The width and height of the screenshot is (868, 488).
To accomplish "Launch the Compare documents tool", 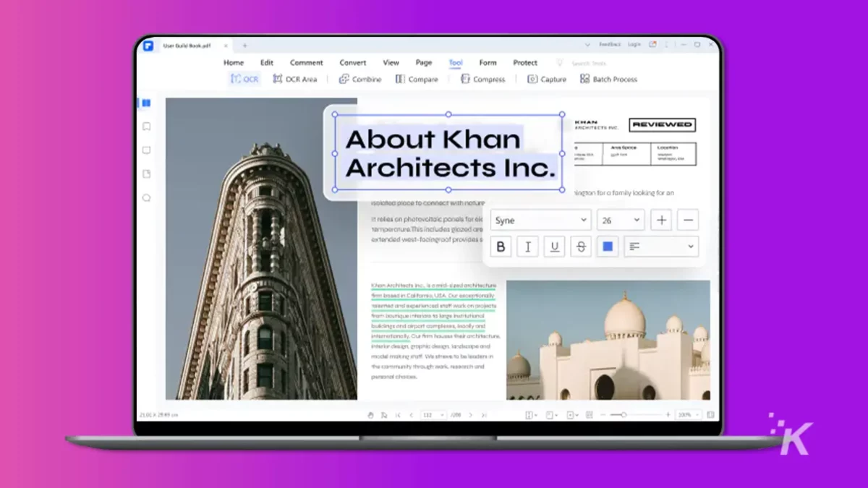I will [417, 79].
